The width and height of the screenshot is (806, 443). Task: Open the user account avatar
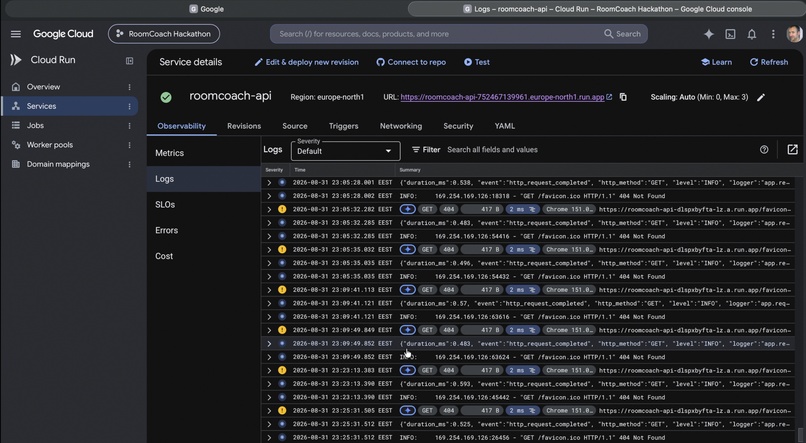(794, 34)
